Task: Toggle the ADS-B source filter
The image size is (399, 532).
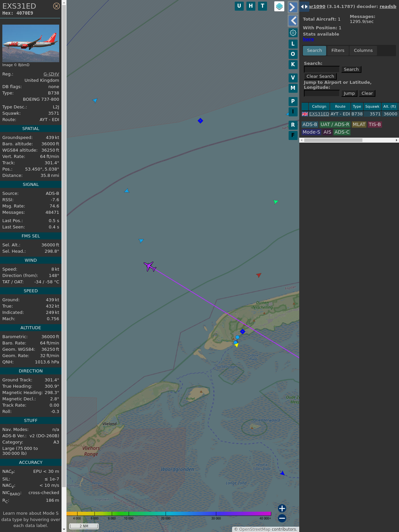Action: (x=310, y=124)
